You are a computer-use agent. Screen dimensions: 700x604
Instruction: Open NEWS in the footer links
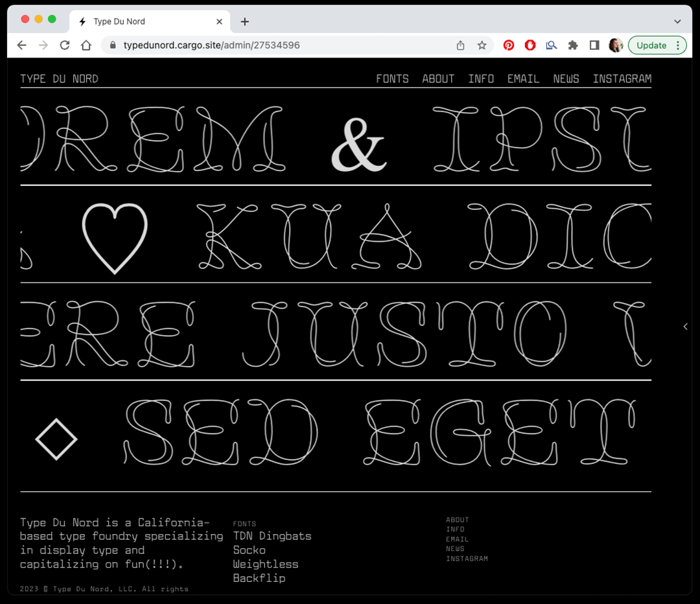(455, 549)
